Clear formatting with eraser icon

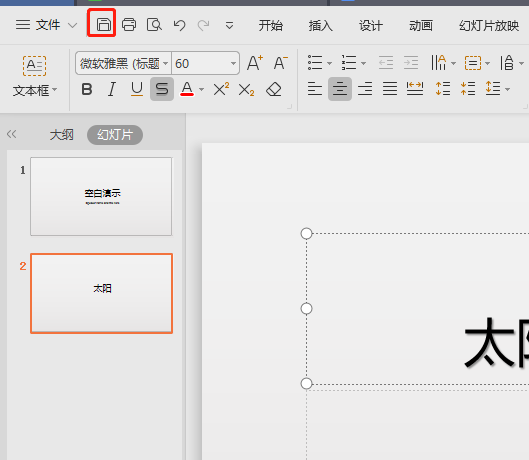click(x=274, y=89)
